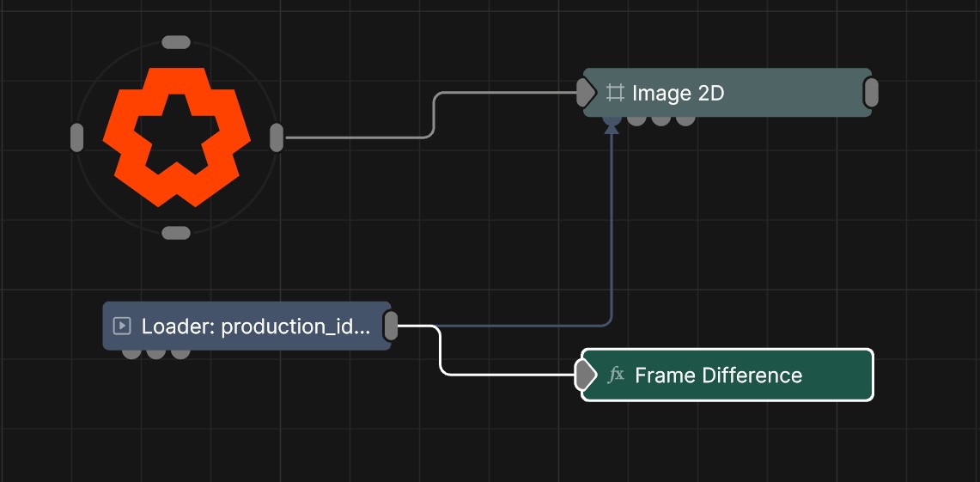Screen dimensions: 980x482
Task: Click the last bottom port under Image 2D
Action: click(x=685, y=119)
